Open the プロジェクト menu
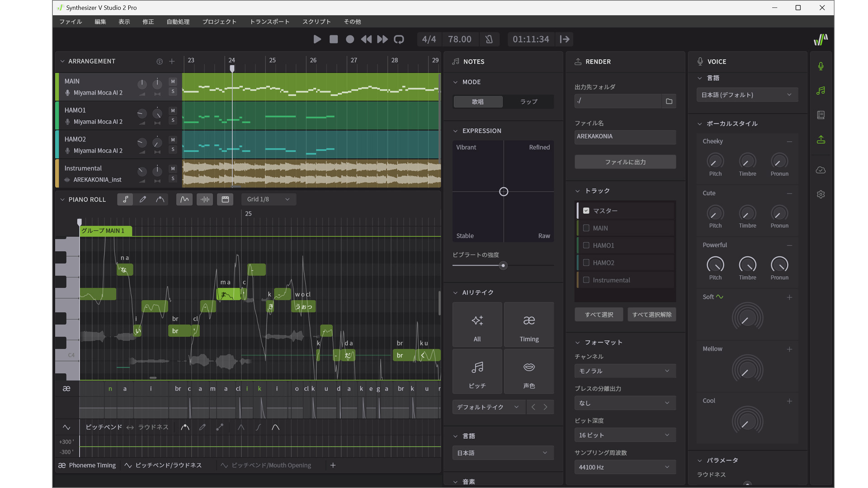This screenshot has width=868, height=488. pyautogui.click(x=219, y=22)
